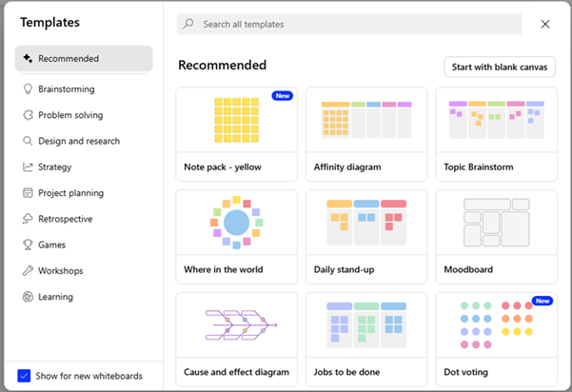Viewport: 572px width, 392px height.
Task: Pick the Topic Brainstorm template
Action: point(496,133)
